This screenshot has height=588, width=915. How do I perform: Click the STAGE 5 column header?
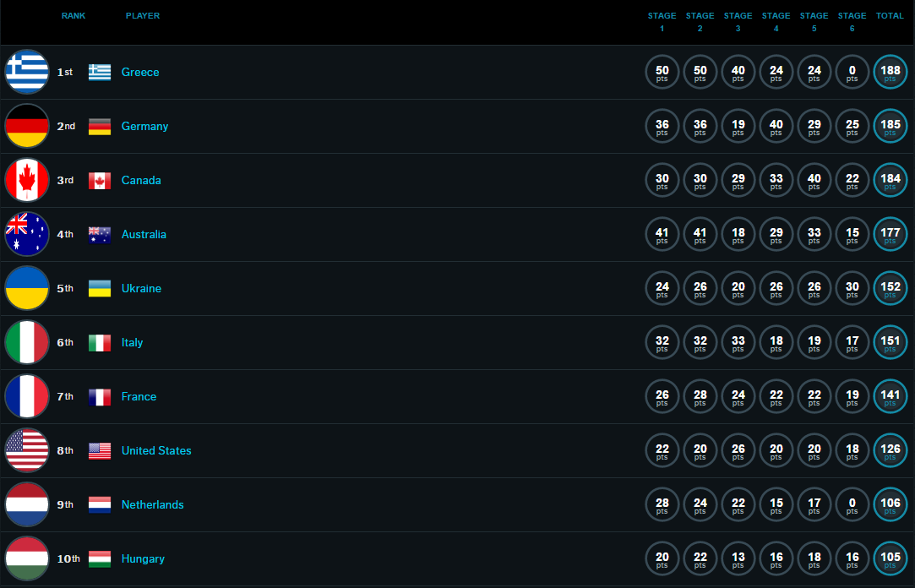point(814,22)
